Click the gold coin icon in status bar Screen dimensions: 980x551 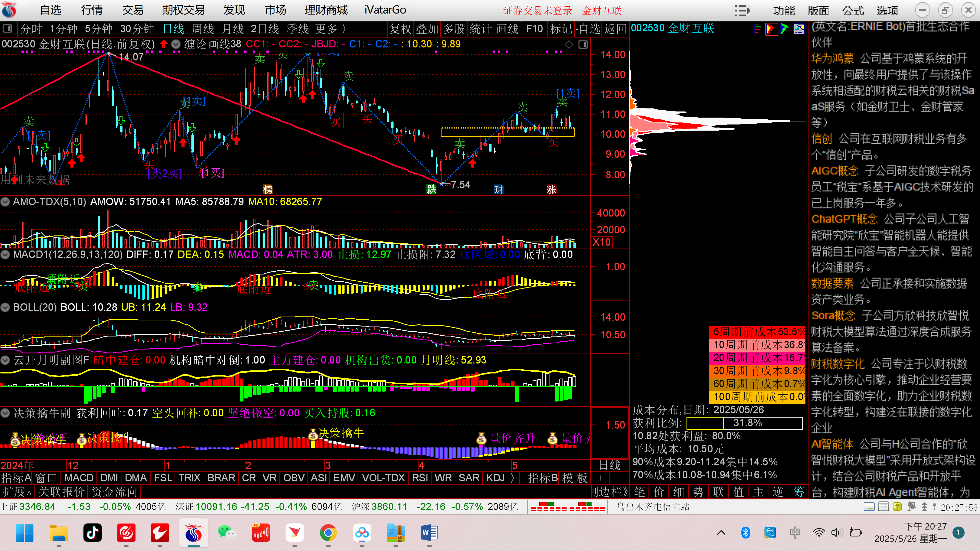pyautogui.click(x=897, y=507)
